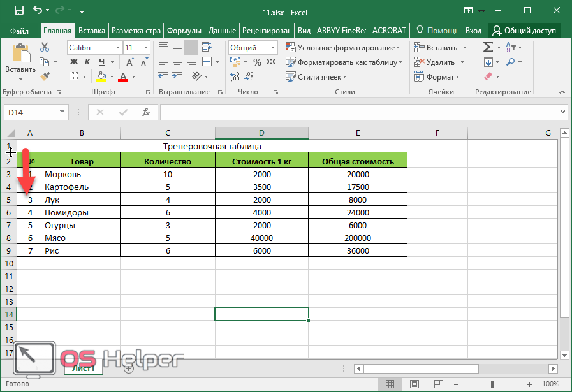Switch to Page Layout view in status bar

[x=415, y=384]
